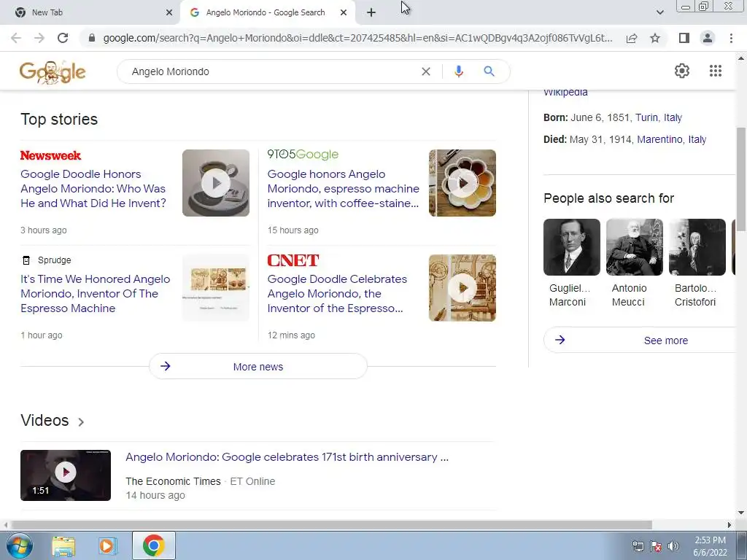This screenshot has height=560, width=747.
Task: Open the volume speaker tray icon
Action: point(673,546)
